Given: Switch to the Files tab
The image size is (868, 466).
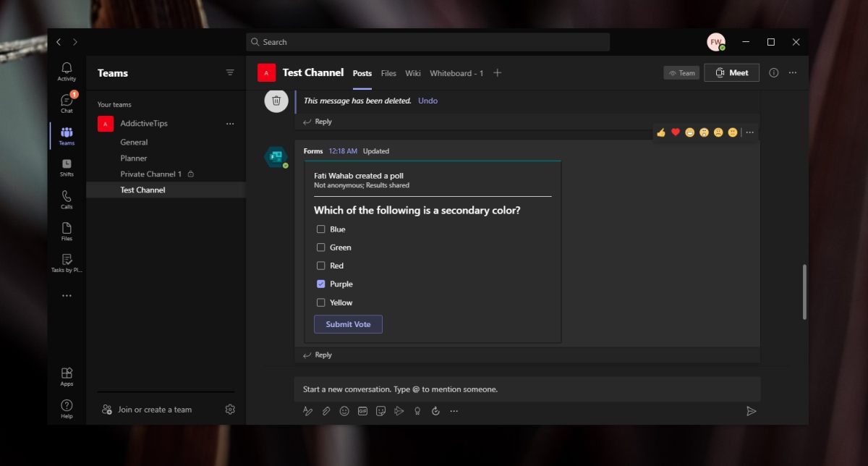Looking at the screenshot, I should 388,73.
